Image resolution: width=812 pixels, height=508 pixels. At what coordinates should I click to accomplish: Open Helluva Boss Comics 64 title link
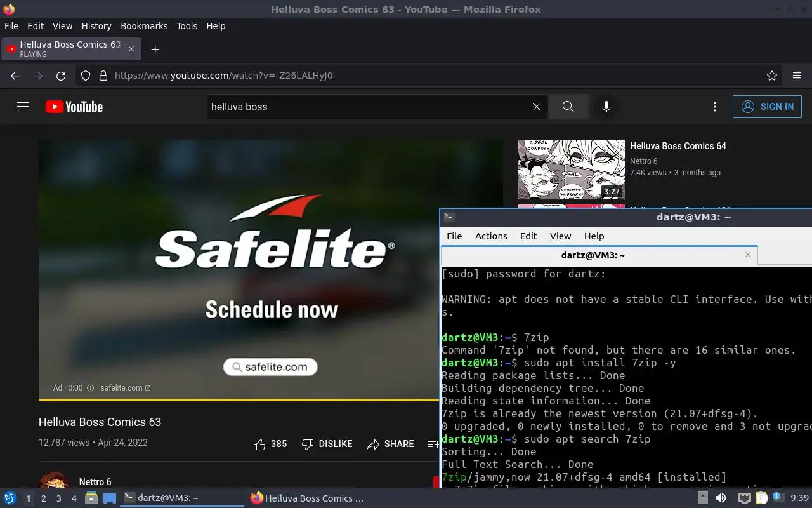pos(678,146)
